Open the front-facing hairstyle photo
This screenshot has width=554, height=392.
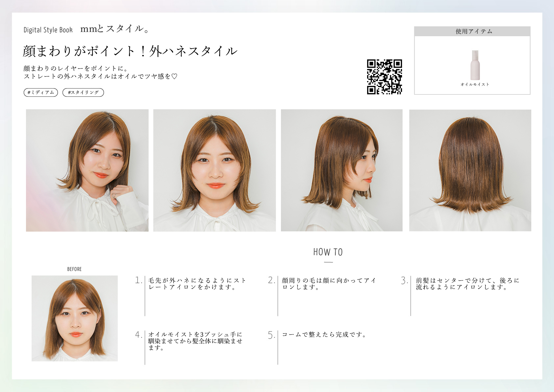[x=214, y=170]
